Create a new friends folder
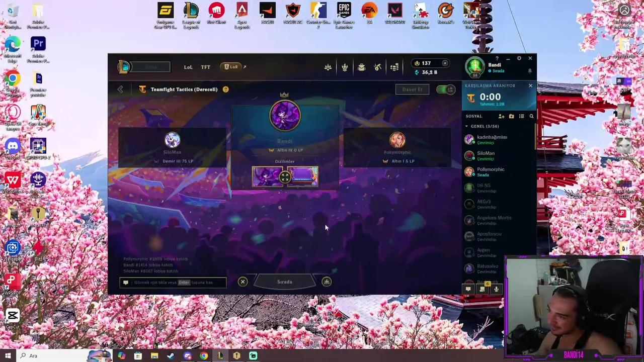644x362 pixels. click(511, 116)
